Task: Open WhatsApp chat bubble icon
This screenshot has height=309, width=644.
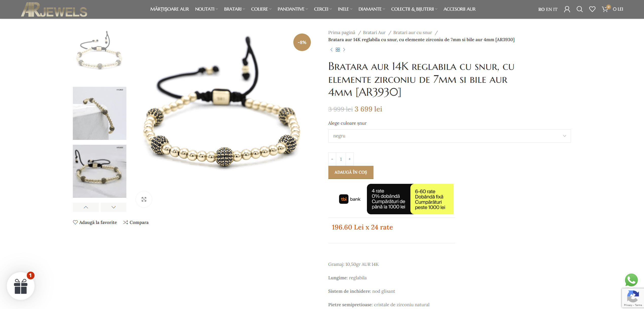Action: click(631, 280)
